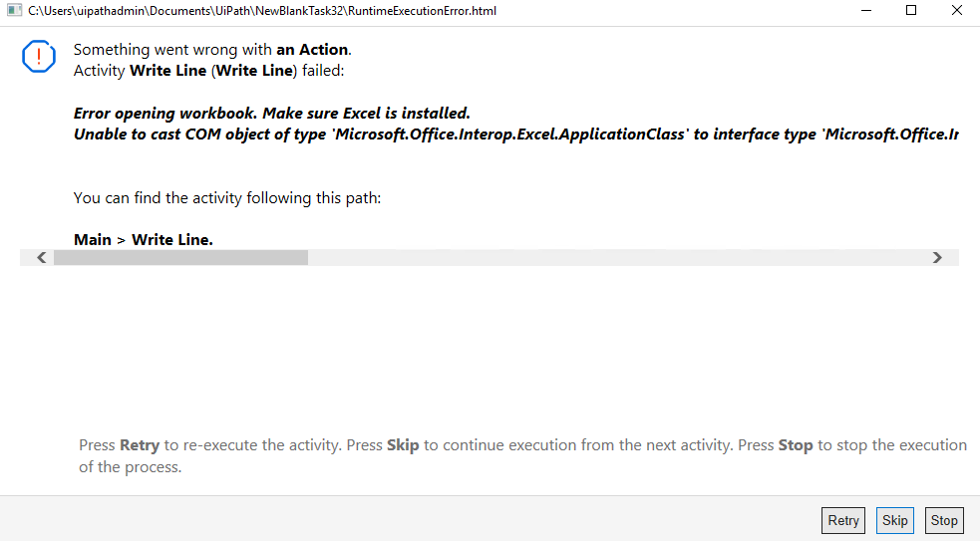The height and width of the screenshot is (541, 980).
Task: Open the window system menu icon
Action: (13, 11)
